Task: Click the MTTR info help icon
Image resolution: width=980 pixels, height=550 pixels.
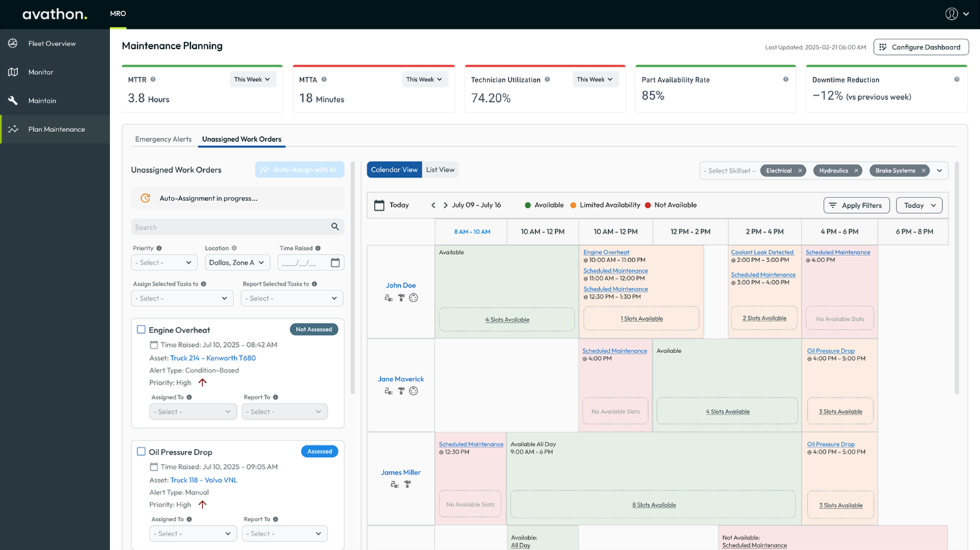Action: 153,80
